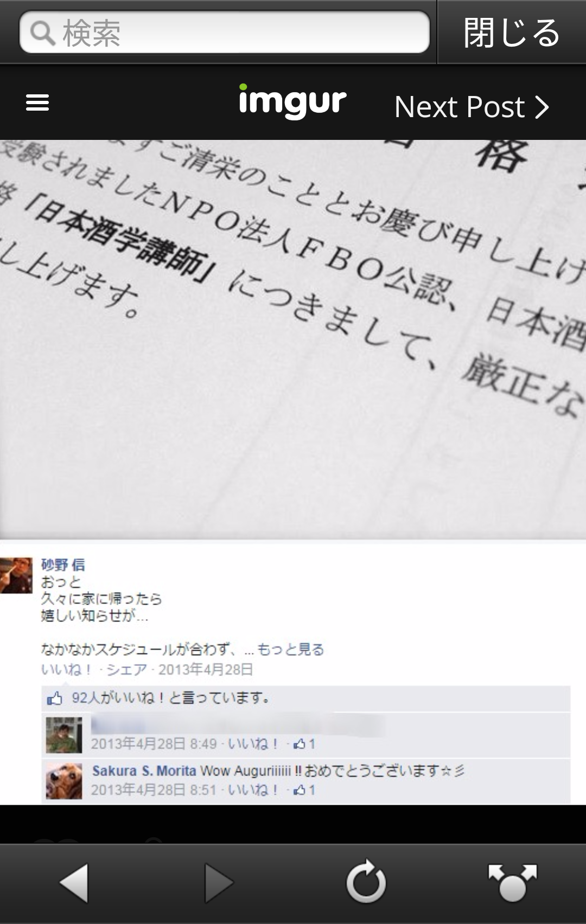Open the share icon in bottom bar

click(512, 883)
